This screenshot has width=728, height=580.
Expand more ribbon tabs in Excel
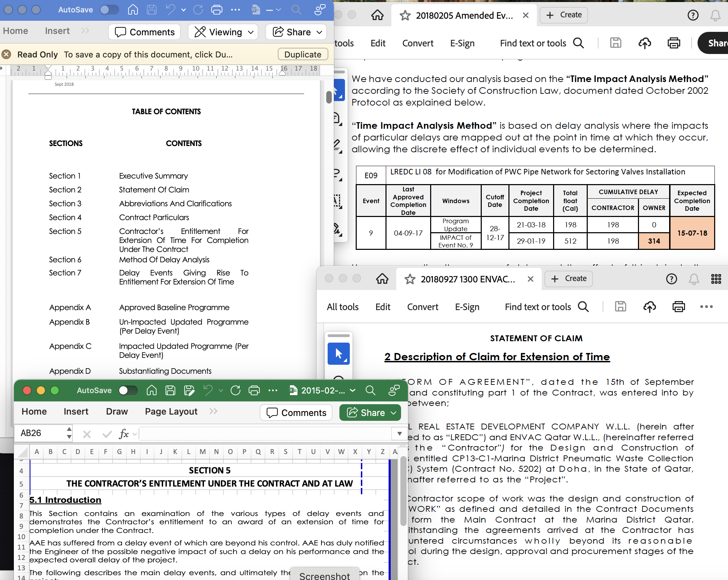(213, 411)
